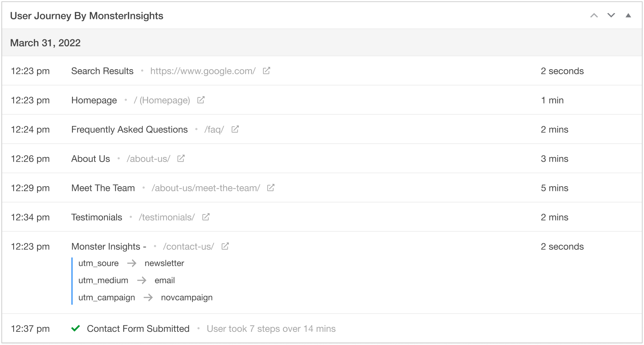Move the User Journey panel down
The height and width of the screenshot is (345, 644).
coord(611,15)
